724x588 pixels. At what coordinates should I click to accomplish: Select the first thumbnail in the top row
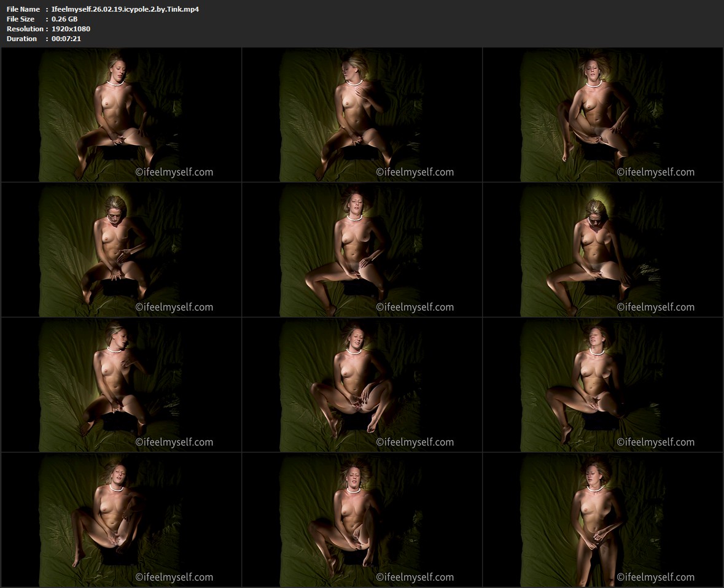point(122,115)
